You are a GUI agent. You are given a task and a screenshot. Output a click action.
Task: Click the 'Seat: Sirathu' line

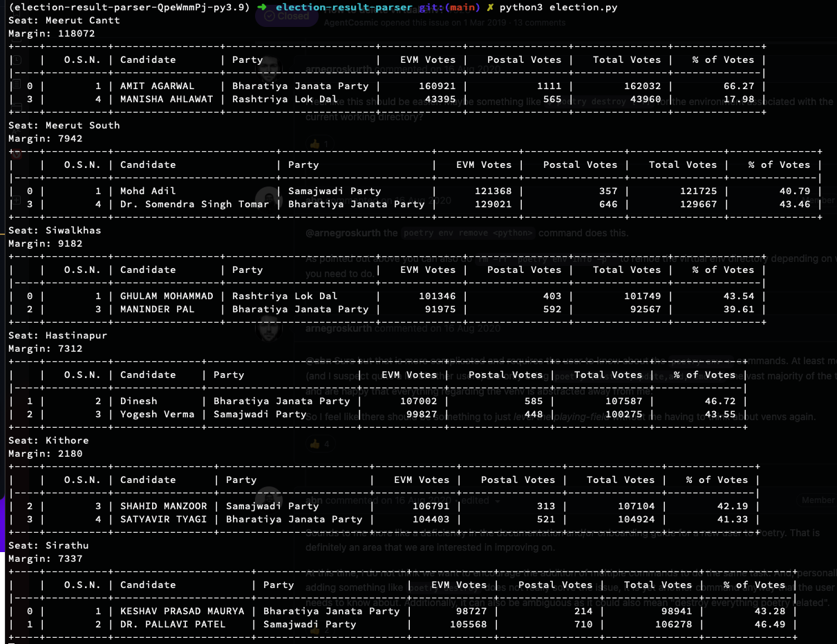coord(48,545)
